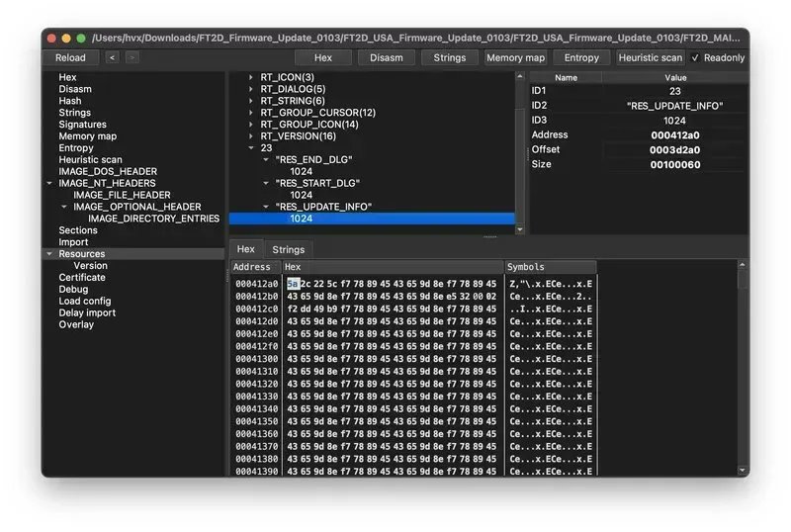This screenshot has height=532, width=791.
Task: Select Sections in the sidebar
Action: 78,230
